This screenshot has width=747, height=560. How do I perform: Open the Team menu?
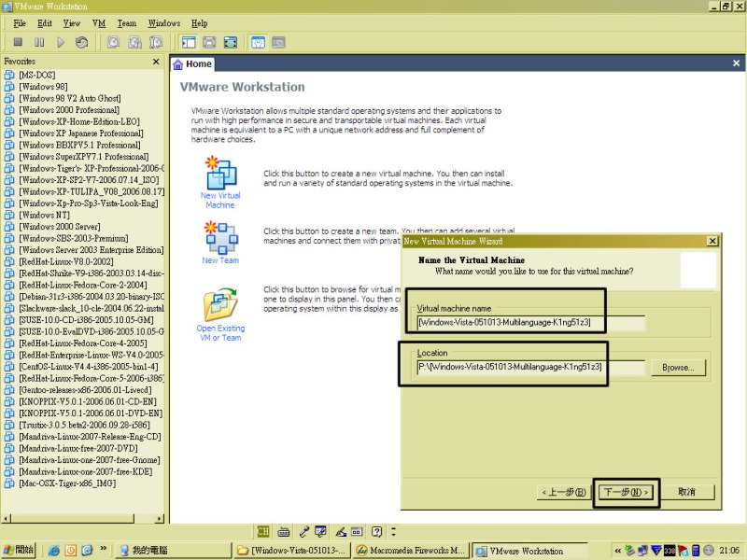click(x=127, y=23)
